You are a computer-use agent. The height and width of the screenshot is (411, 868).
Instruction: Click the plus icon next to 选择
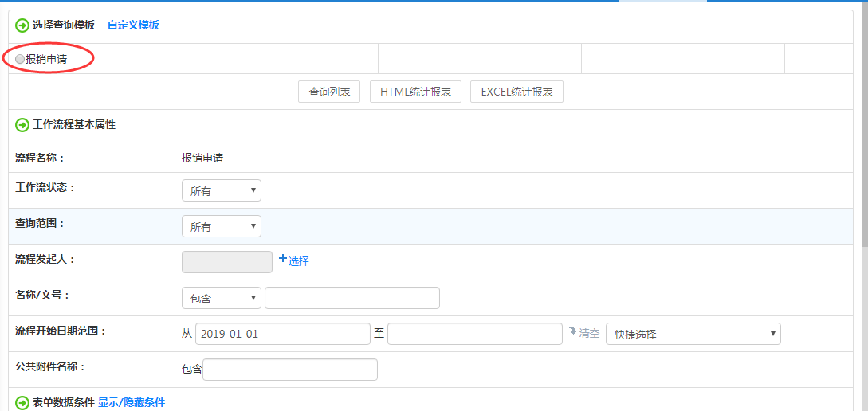tap(282, 259)
